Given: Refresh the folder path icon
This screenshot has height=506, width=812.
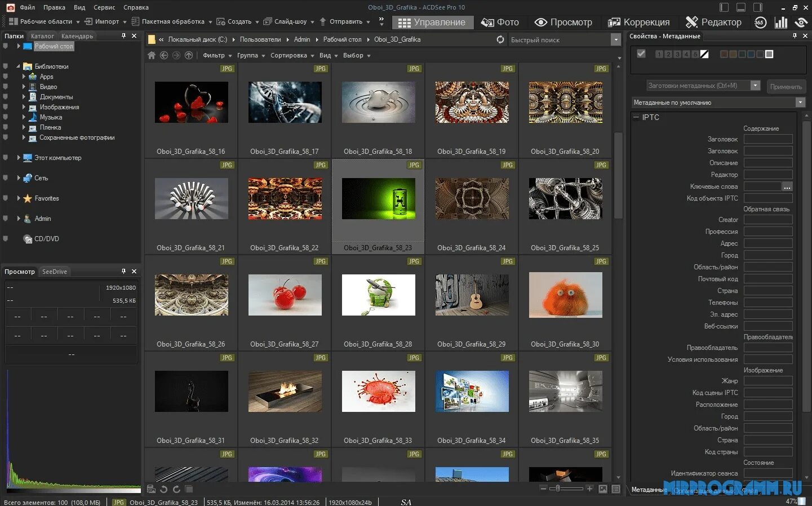Looking at the screenshot, I should tap(500, 39).
